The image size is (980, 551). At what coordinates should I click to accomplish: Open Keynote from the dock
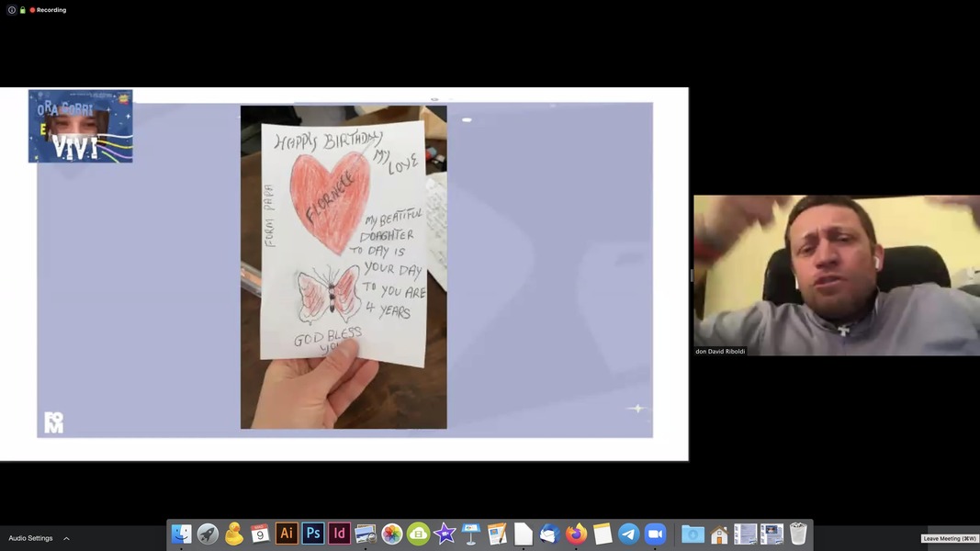tap(471, 534)
